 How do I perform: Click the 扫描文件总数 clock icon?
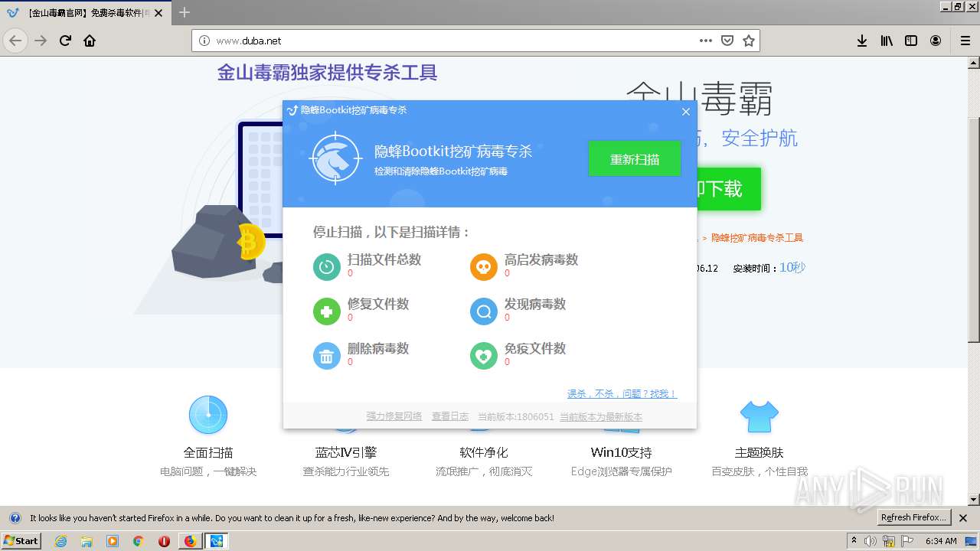pyautogui.click(x=327, y=267)
